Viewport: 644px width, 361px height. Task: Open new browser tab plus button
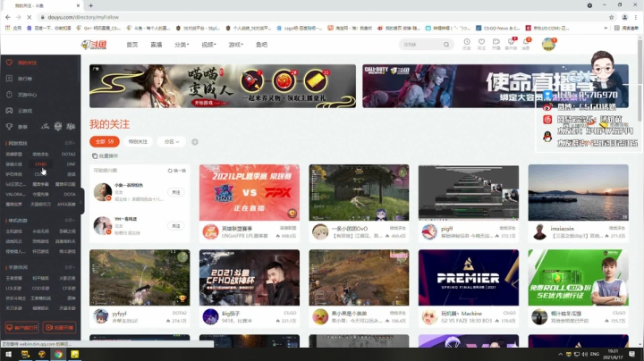tap(90, 5)
